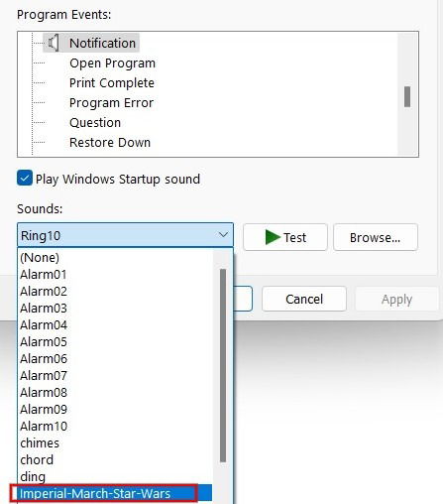Pick Alarm05 from the sounds dropdown

(44, 341)
